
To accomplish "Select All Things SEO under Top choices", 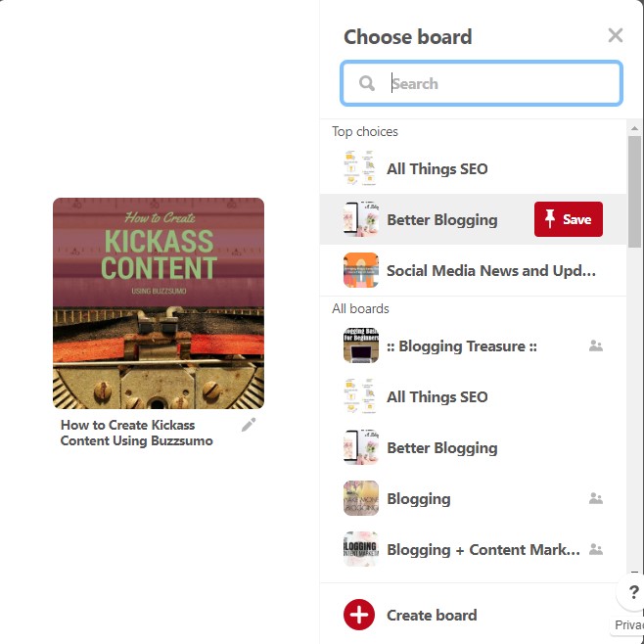I will coord(437,168).
